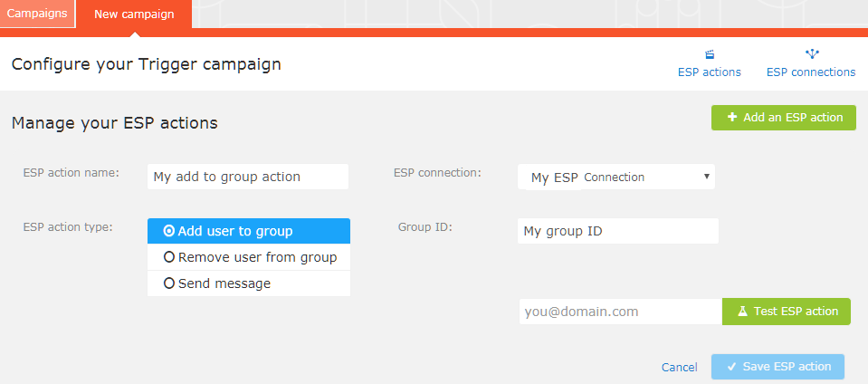Click the plus icon on Add ESP action
This screenshot has height=384, width=868.
click(731, 118)
